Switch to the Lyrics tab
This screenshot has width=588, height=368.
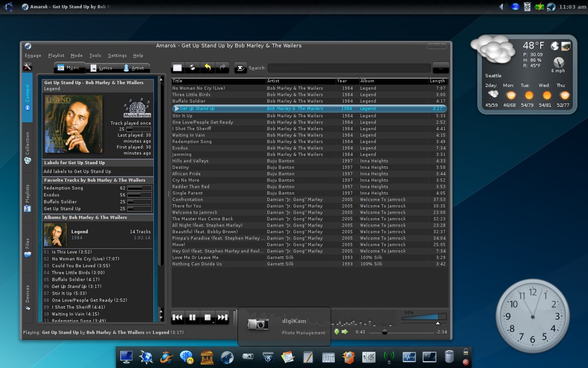(102, 68)
